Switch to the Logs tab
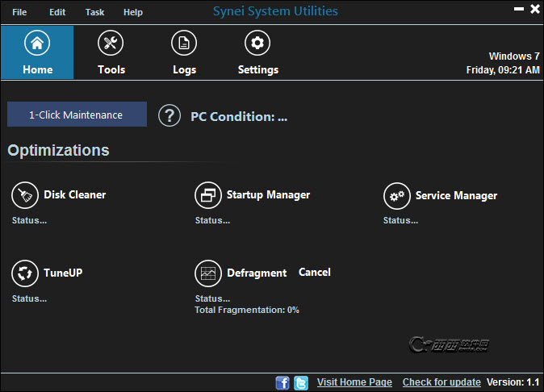The height and width of the screenshot is (392, 544). tap(184, 52)
